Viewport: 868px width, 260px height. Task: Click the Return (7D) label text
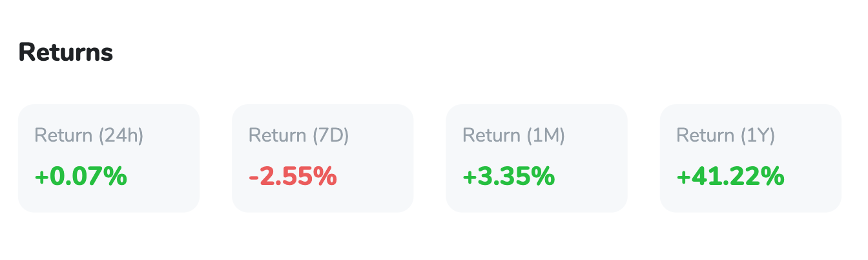[299, 136]
